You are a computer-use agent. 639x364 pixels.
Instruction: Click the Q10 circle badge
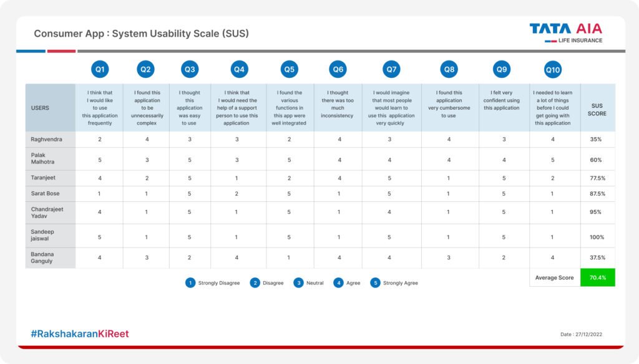553,69
